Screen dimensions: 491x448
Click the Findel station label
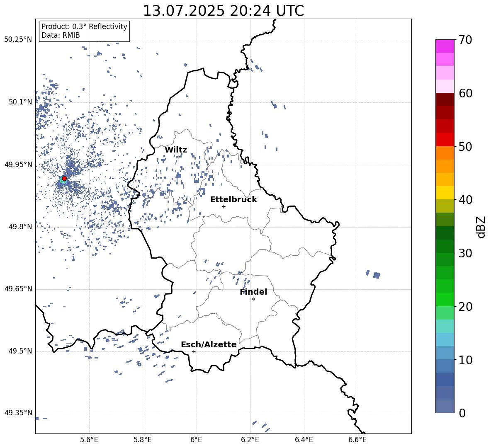(x=253, y=292)
